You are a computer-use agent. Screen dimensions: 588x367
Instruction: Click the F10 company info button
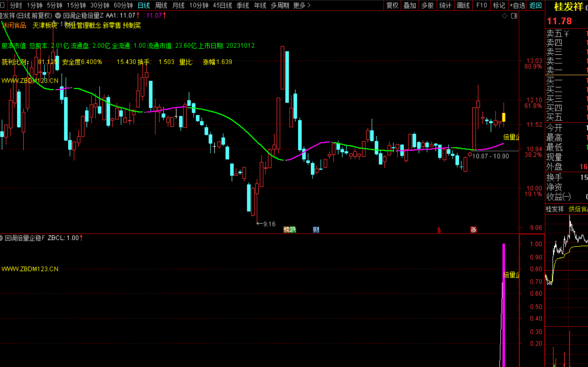coord(481,5)
